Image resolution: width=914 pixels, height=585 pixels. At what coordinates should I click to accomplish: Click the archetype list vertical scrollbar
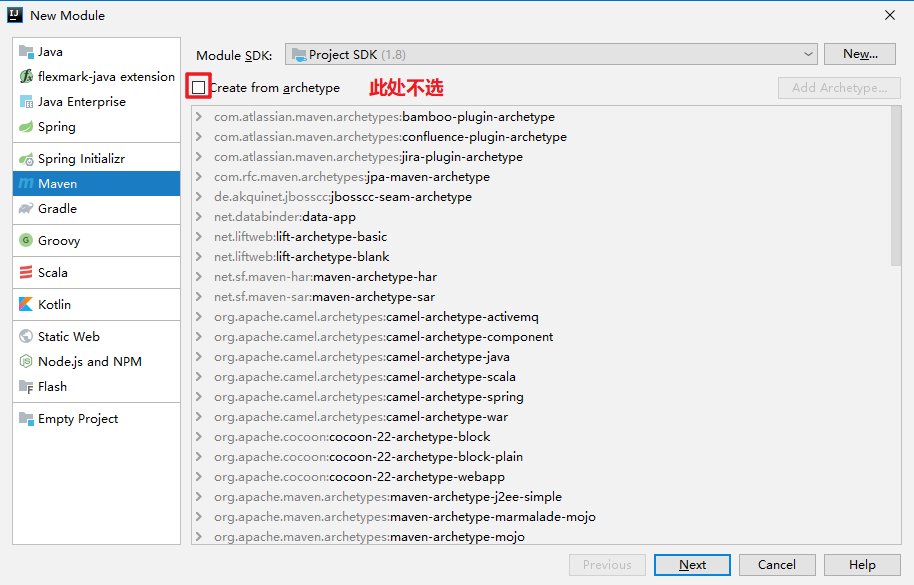coord(896,186)
